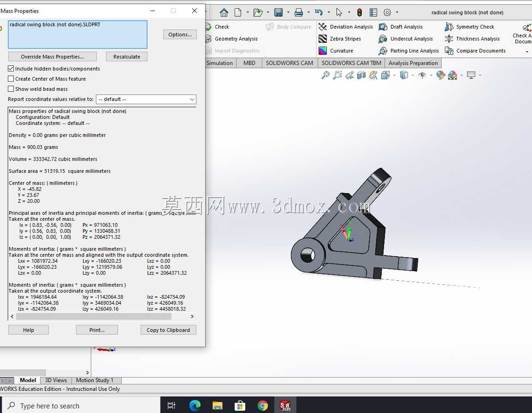The image size is (532, 413).
Task: Open Thickness Analysis
Action: click(472, 39)
